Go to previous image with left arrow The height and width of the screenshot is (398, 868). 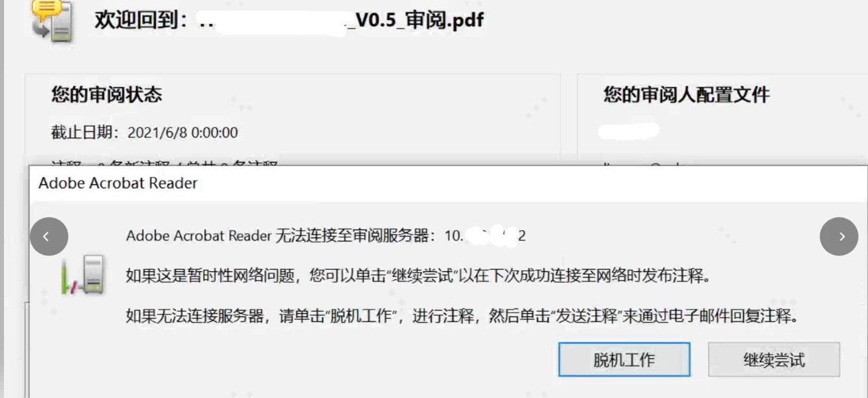pyautogui.click(x=49, y=236)
